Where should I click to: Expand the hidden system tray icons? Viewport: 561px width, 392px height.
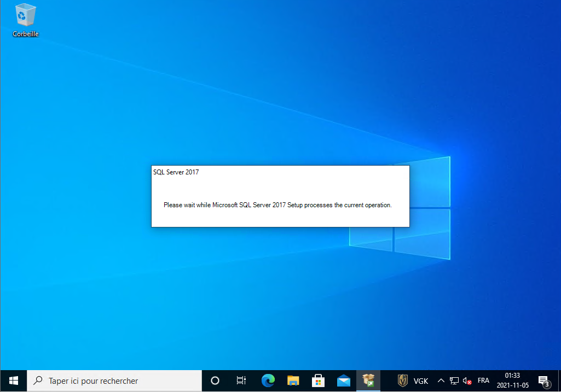[441, 381]
